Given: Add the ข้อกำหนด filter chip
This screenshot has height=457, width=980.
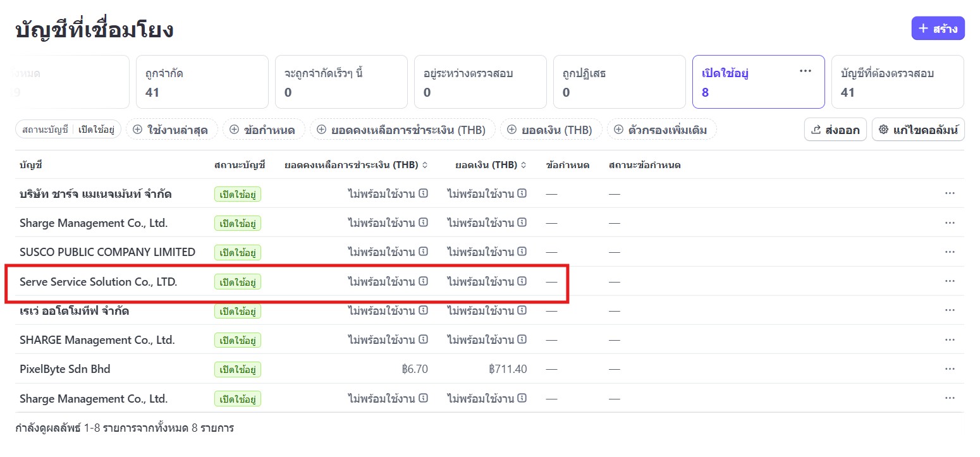Looking at the screenshot, I should coord(264,130).
